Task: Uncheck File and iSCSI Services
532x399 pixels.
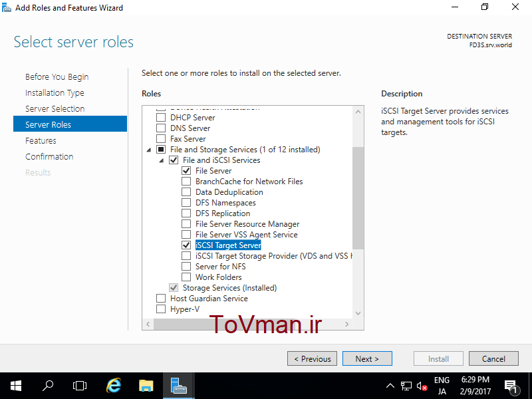Action: 174,160
